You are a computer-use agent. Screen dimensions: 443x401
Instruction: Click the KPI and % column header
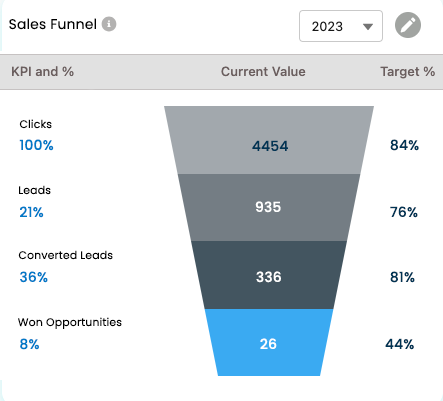[43, 72]
